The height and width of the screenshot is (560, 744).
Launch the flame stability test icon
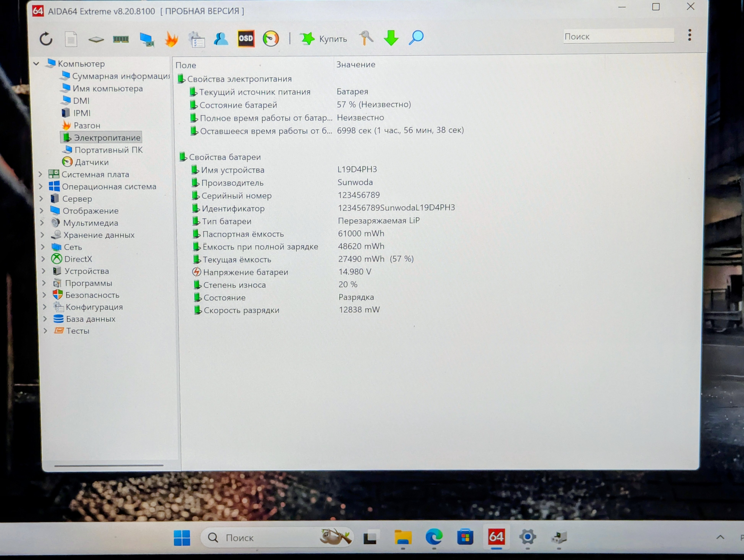click(x=172, y=39)
